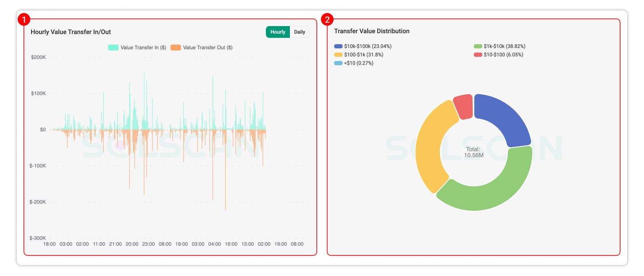Select the Hourly view
Viewport: 644px width, 276px height.
tap(277, 32)
